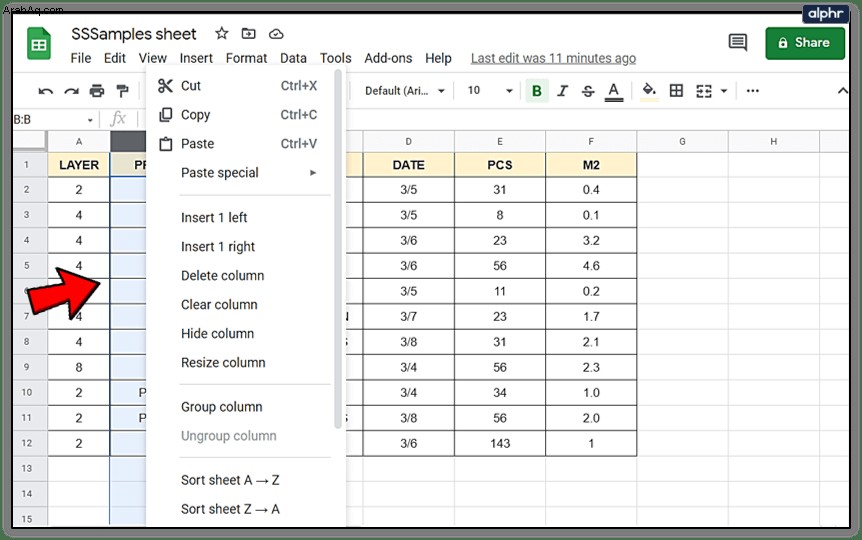Viewport: 862px width, 540px height.
Task: Toggle strikethrough formatting
Action: click(x=588, y=91)
